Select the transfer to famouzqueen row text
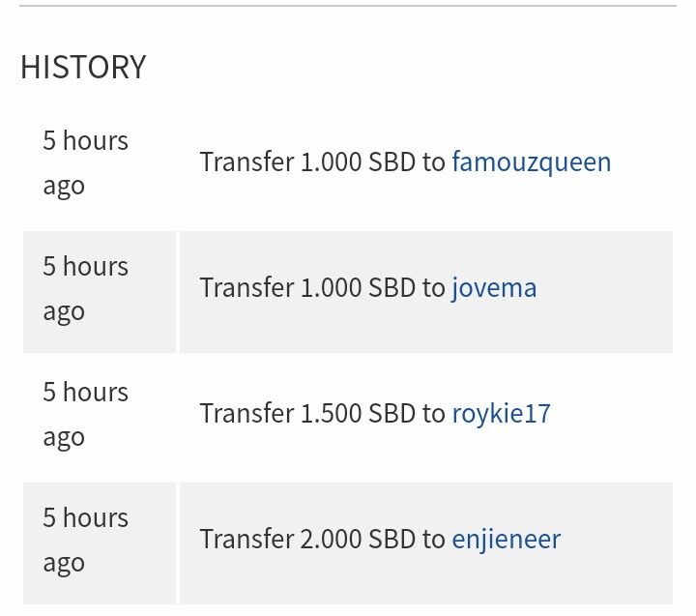The height and width of the screenshot is (616, 696). 405,162
